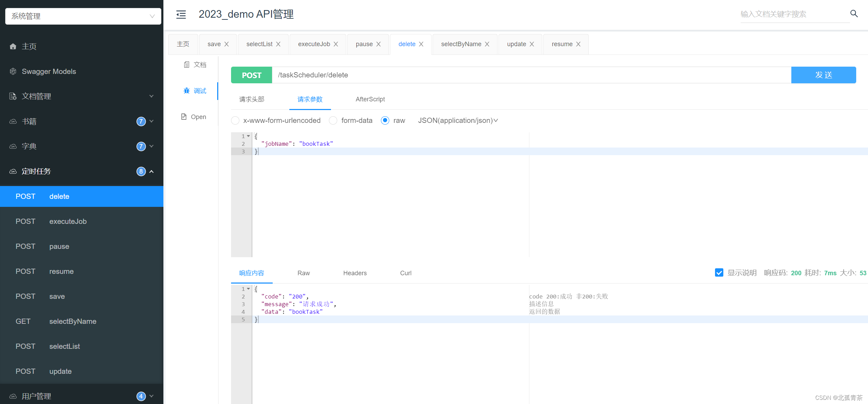The width and height of the screenshot is (868, 404).
Task: Select x-www-form-urlencoded radio option
Action: pos(235,120)
